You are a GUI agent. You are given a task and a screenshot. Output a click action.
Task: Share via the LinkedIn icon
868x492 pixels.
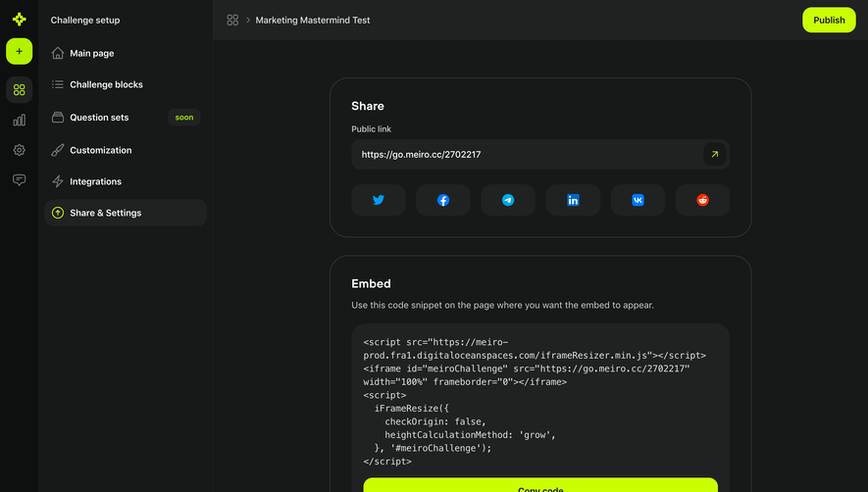point(573,200)
